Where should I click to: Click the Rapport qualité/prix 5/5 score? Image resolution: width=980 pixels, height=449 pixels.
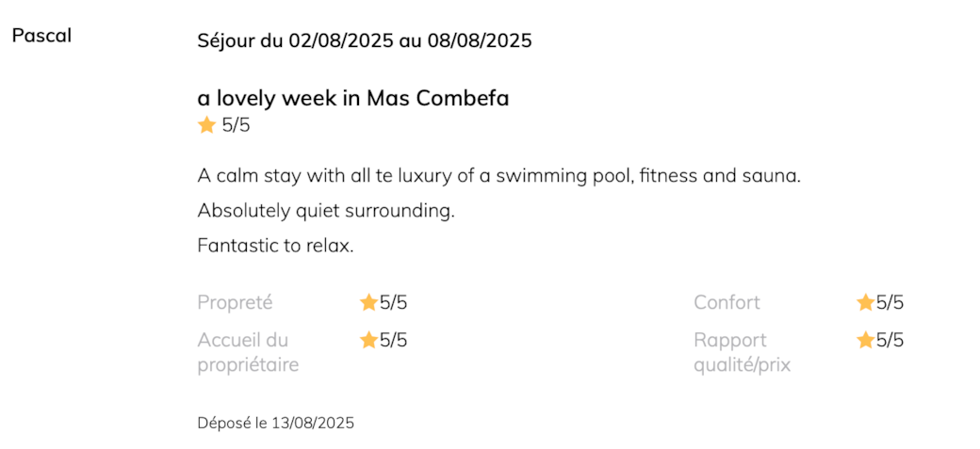point(890,341)
